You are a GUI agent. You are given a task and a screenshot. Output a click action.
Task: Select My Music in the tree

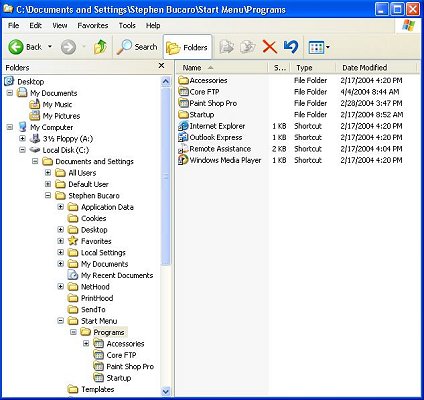(x=51, y=104)
